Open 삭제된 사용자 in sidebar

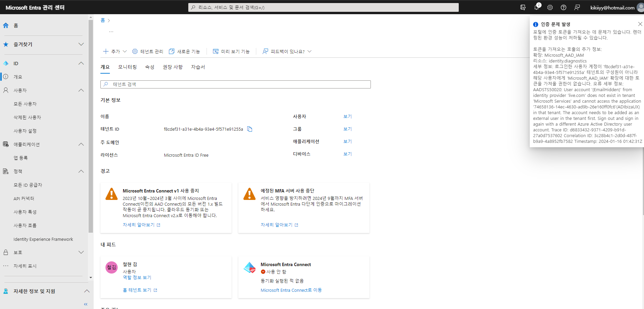click(27, 118)
